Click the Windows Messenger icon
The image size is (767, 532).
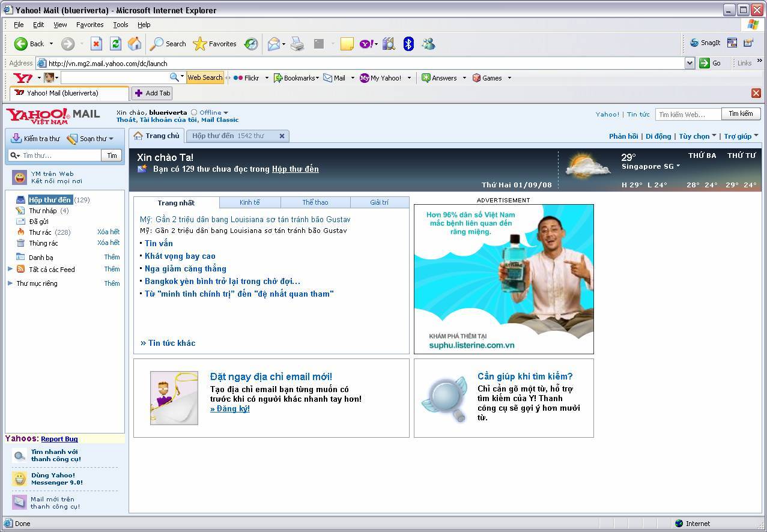(428, 44)
